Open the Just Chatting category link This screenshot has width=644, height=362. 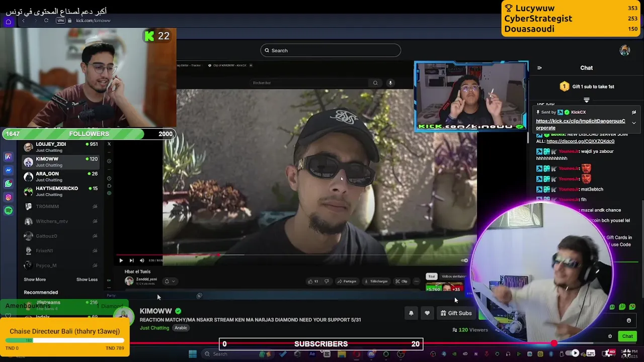point(154,328)
